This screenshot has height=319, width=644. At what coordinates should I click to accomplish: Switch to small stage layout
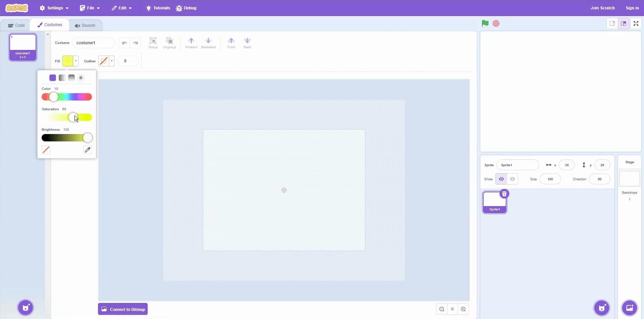point(612,23)
